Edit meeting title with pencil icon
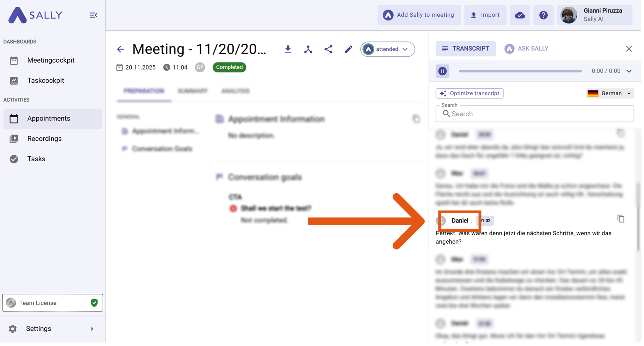This screenshot has width=644, height=346. tap(348, 49)
